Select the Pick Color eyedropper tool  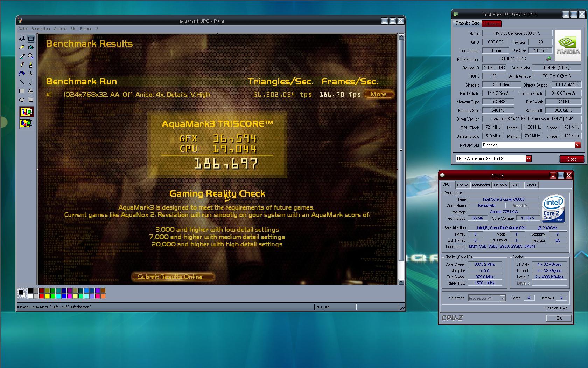pos(22,56)
